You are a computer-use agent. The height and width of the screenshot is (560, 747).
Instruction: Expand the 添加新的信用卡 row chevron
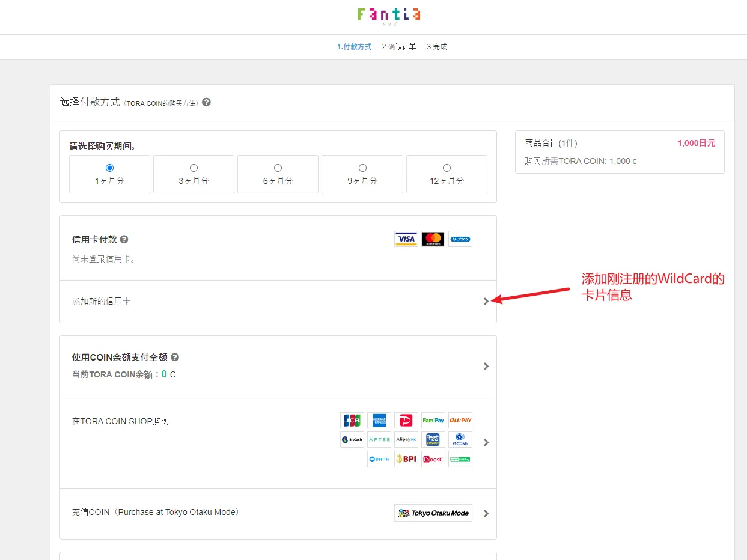486,302
